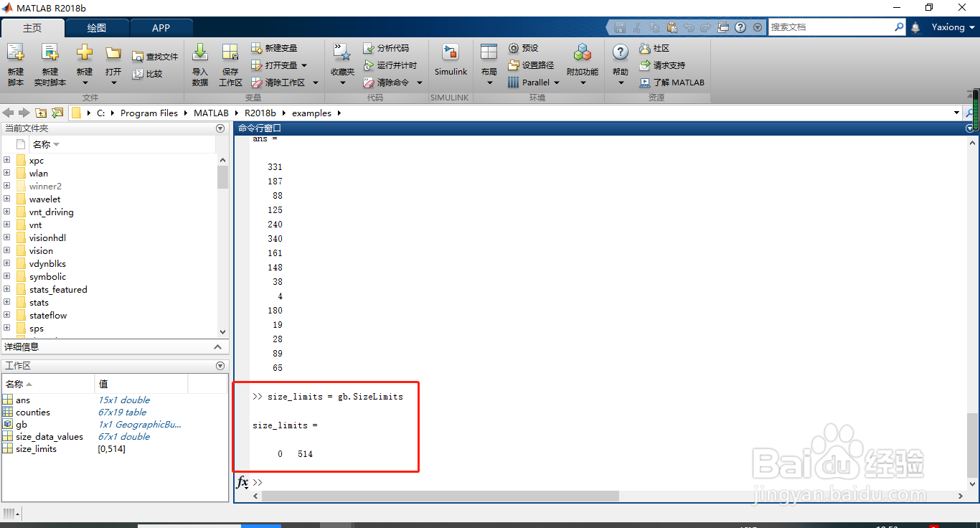Expand the wavelet folder
The height and width of the screenshot is (528, 980).
[x=6, y=199]
